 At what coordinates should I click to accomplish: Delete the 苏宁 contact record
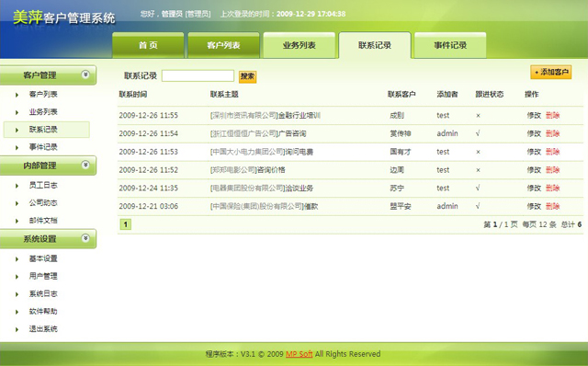click(x=552, y=189)
